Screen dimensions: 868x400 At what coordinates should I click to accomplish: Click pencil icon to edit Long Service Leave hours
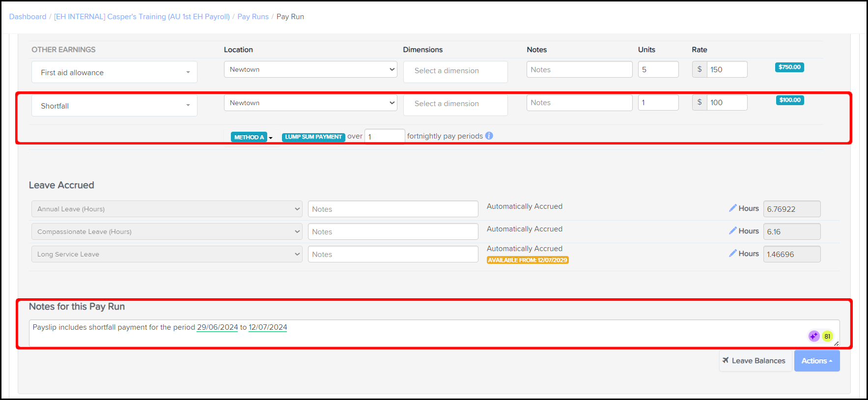tap(732, 254)
